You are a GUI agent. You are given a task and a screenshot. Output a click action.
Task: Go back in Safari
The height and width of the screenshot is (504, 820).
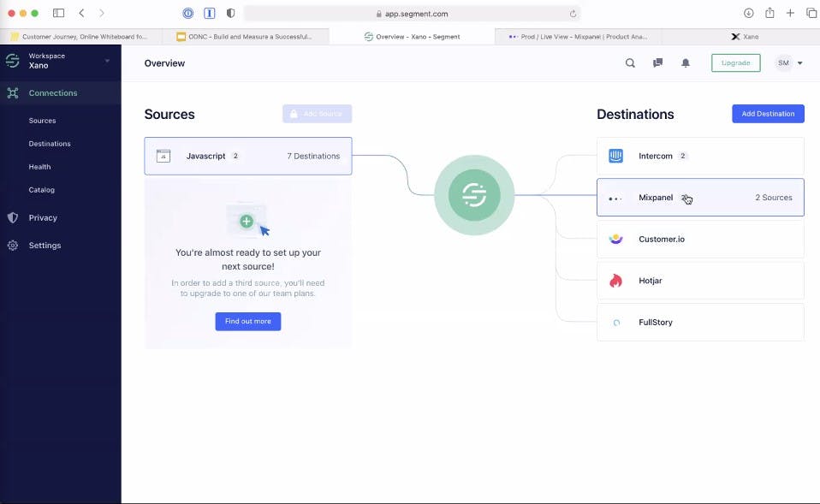[81, 13]
